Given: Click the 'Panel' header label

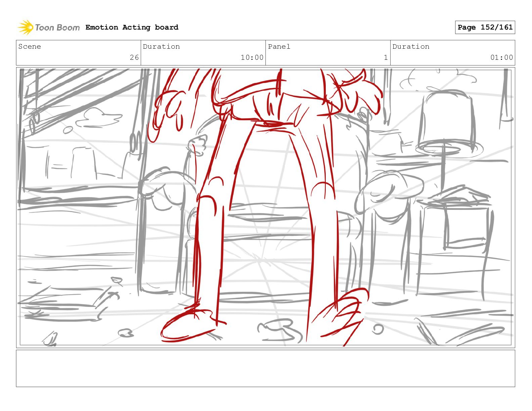Looking at the screenshot, I should click(279, 46).
